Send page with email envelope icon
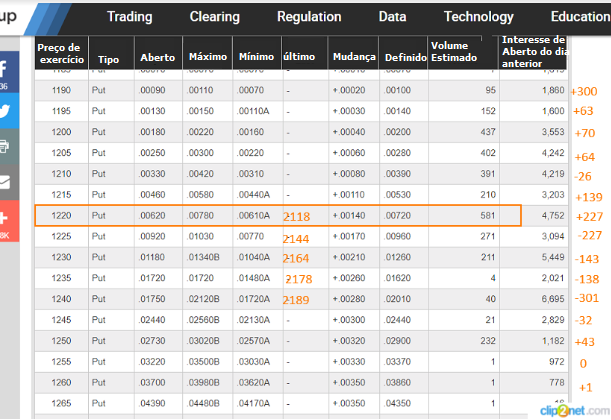This screenshot has width=611, height=420. click(5, 182)
